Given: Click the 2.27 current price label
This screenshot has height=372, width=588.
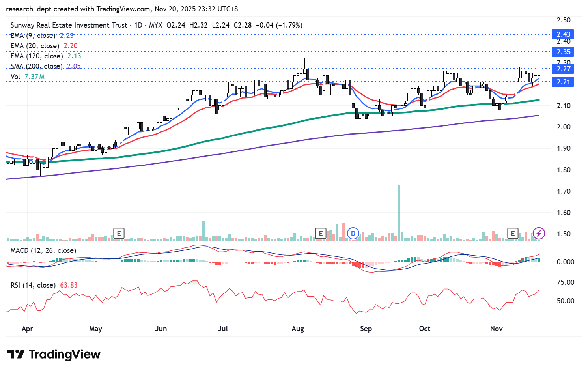Looking at the screenshot, I should click(x=563, y=69).
